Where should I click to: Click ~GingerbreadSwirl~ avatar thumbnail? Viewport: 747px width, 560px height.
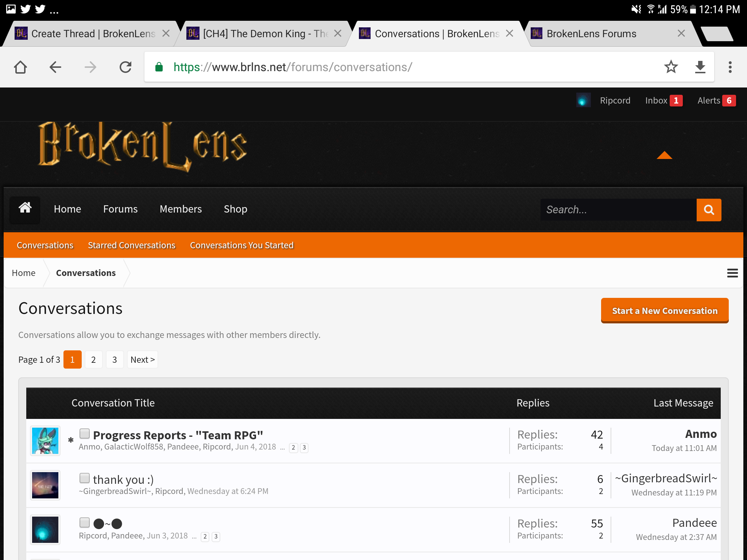tap(45, 485)
